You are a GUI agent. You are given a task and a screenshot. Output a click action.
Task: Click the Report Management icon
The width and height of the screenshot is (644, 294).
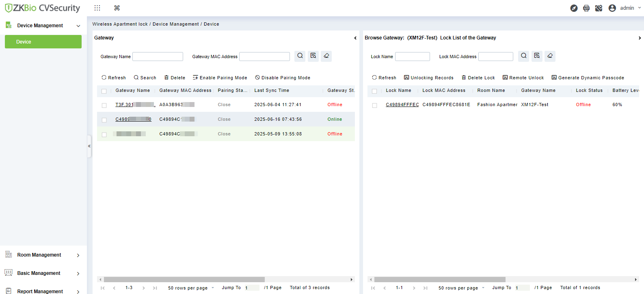9,290
